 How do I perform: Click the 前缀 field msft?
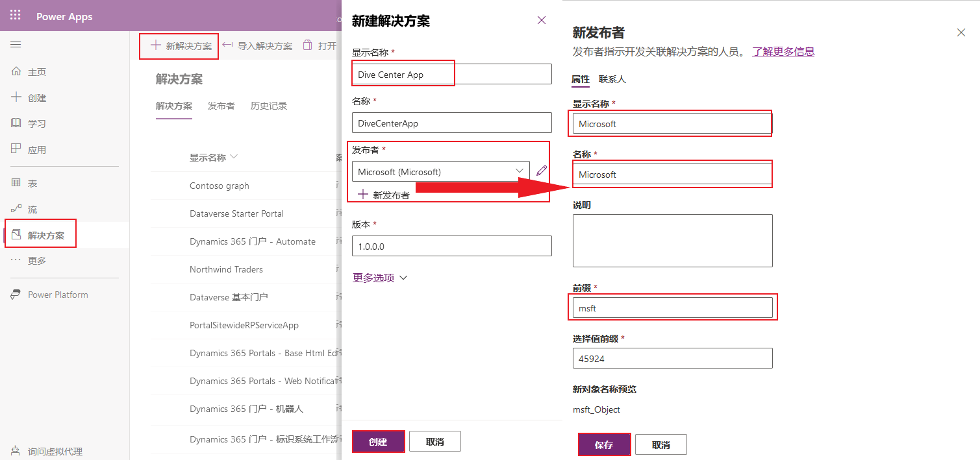673,308
